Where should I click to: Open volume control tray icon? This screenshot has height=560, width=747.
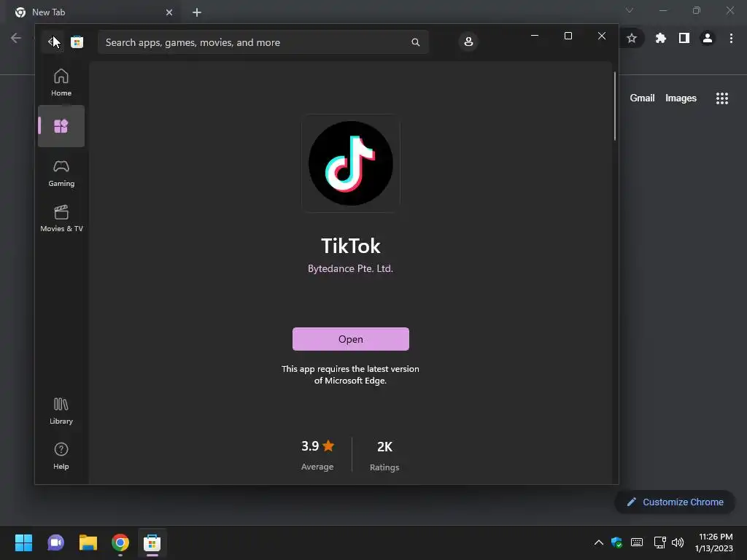[x=678, y=542]
